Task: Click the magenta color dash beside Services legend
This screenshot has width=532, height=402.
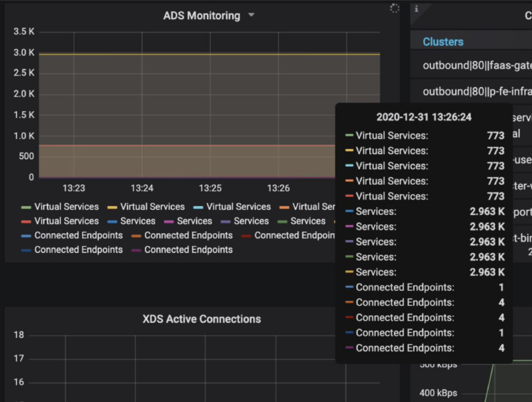Action: [x=169, y=222]
